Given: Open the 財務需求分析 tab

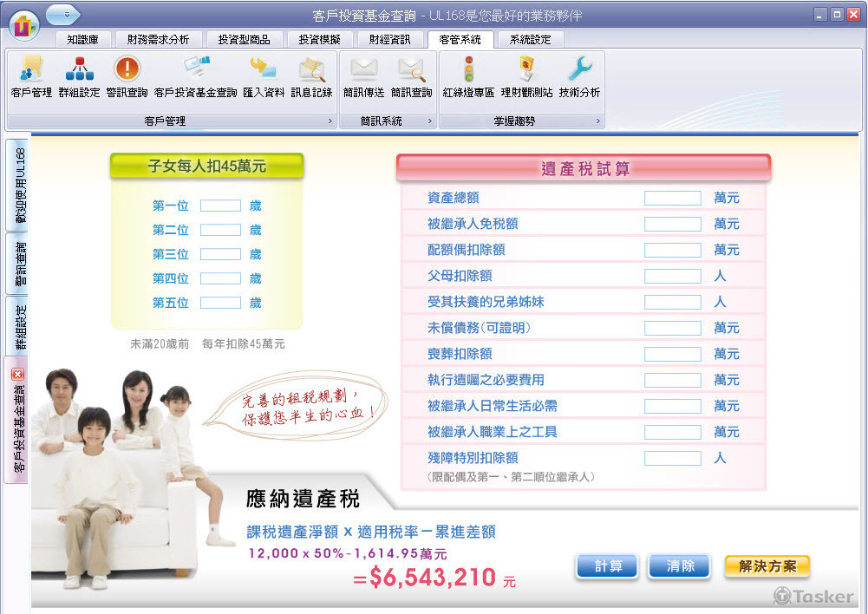Looking at the screenshot, I should point(159,38).
